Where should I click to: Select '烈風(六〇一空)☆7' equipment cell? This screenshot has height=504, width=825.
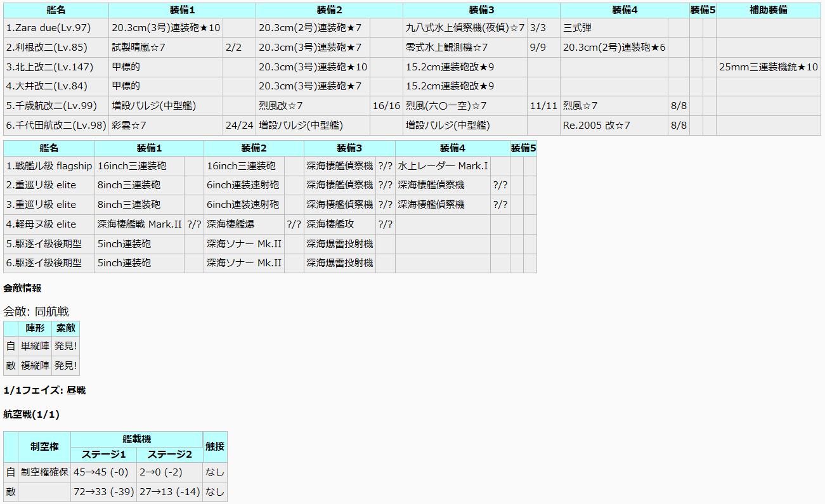click(x=465, y=106)
